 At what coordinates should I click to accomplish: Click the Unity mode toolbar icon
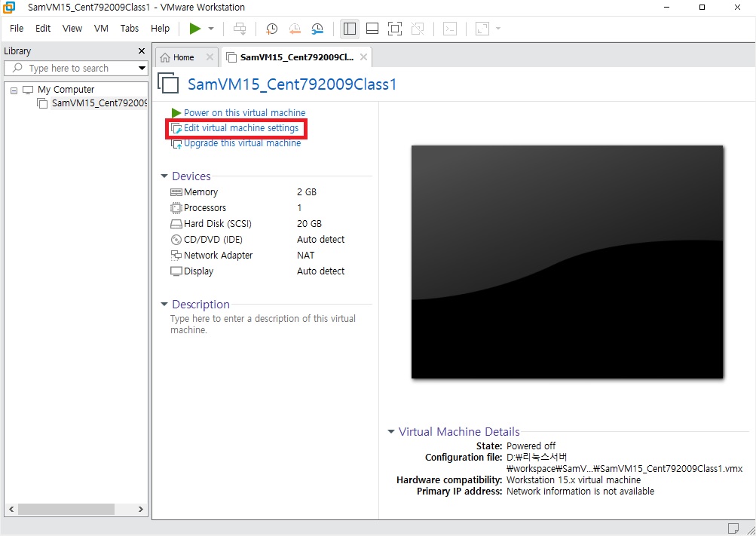pos(418,29)
